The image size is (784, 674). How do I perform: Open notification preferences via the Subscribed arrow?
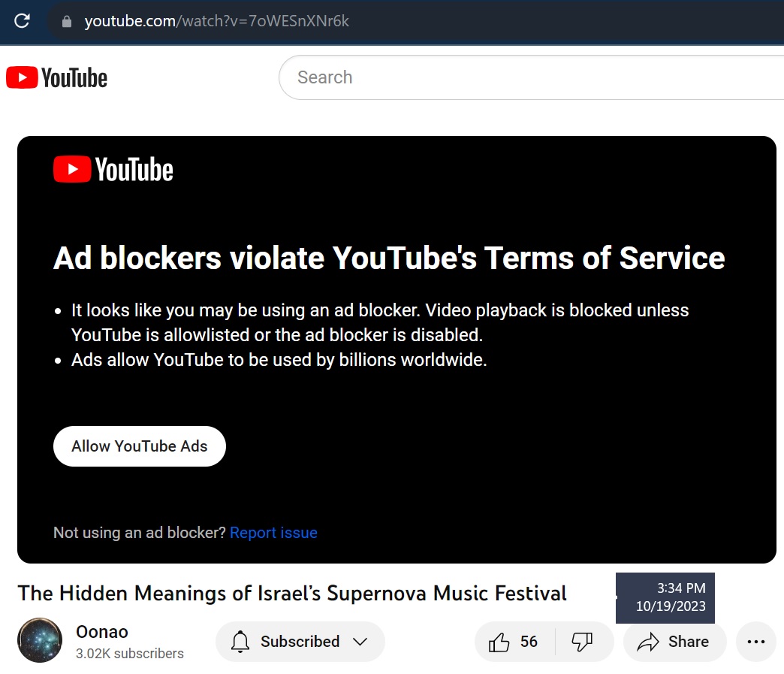pyautogui.click(x=359, y=642)
